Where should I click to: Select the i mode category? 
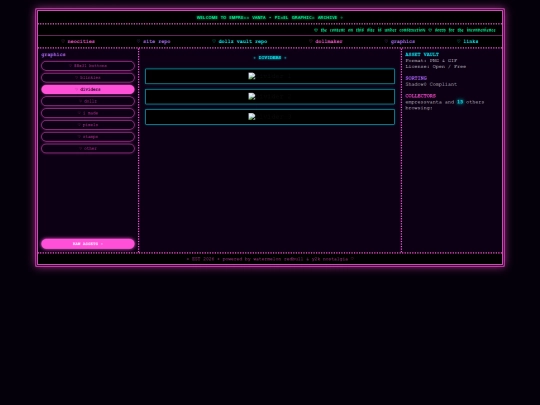(88, 113)
